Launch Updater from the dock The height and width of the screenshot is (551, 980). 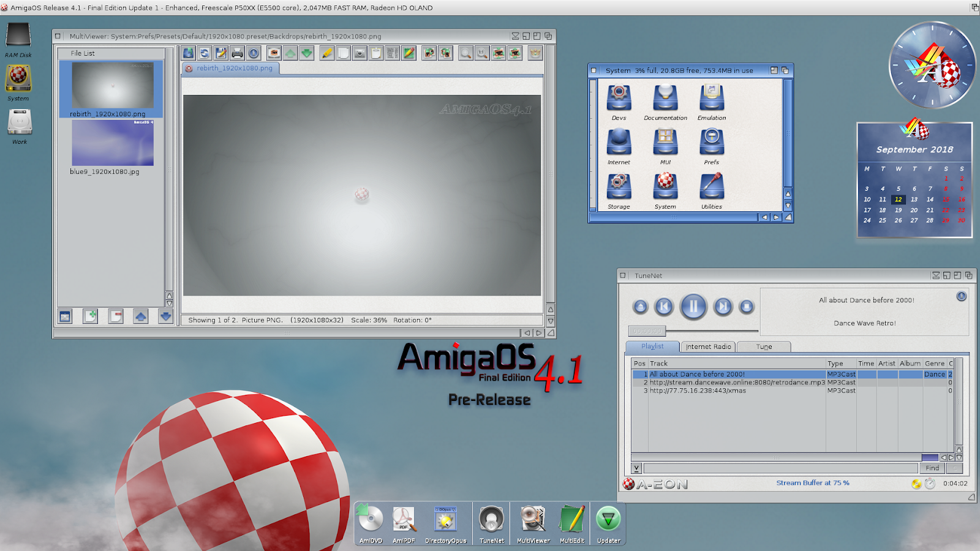608,524
